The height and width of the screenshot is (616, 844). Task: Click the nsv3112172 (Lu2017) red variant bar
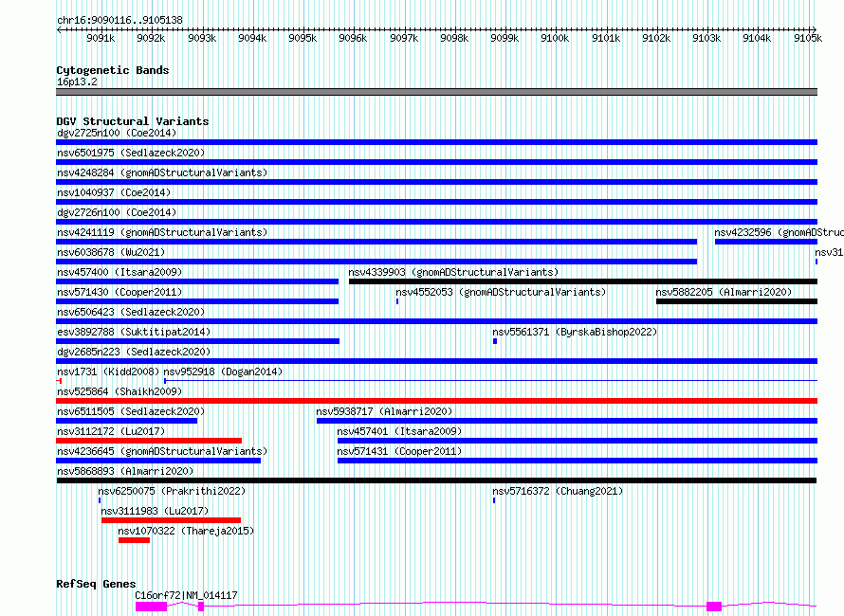pos(149,441)
